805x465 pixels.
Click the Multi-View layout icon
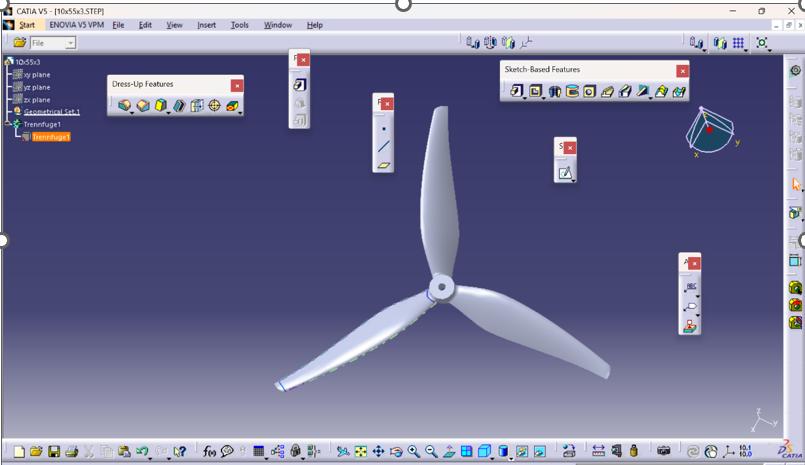466,451
